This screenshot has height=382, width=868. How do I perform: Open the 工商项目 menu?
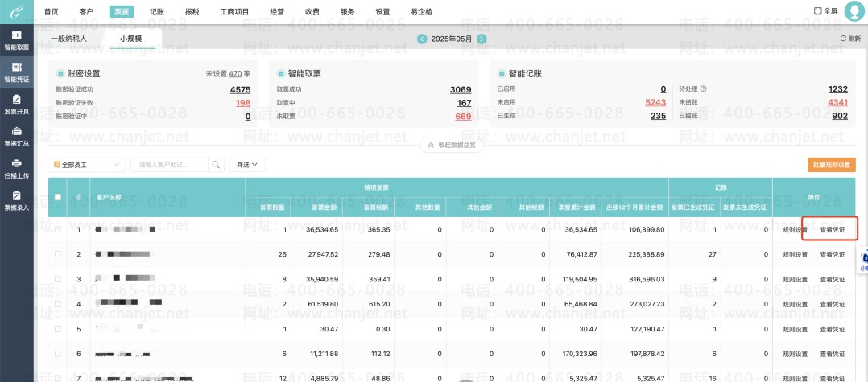(235, 11)
